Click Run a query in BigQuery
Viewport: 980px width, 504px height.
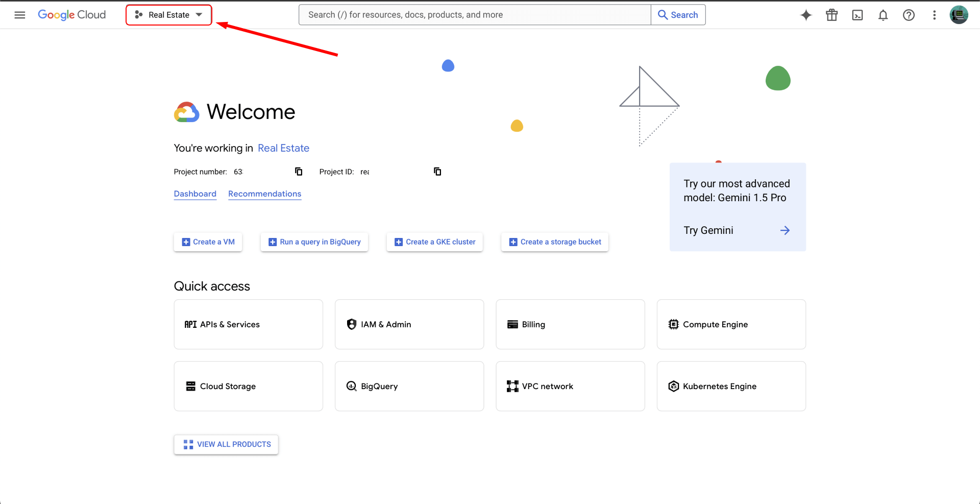click(314, 242)
